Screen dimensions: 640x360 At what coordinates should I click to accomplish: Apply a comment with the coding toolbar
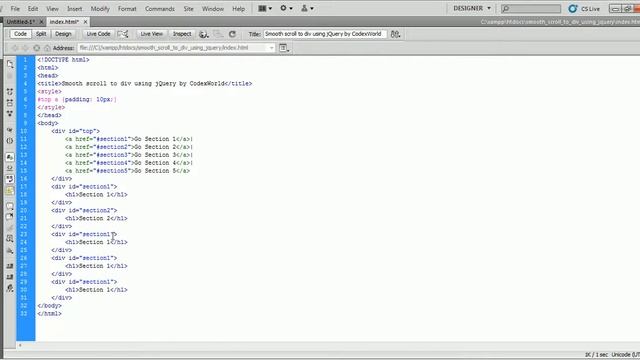tap(10, 206)
